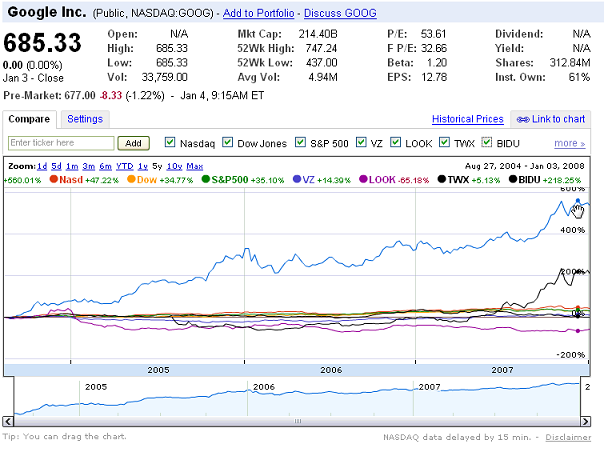604x452 pixels.
Task: Click the chain icon beside Link to chart
Action: [x=523, y=119]
